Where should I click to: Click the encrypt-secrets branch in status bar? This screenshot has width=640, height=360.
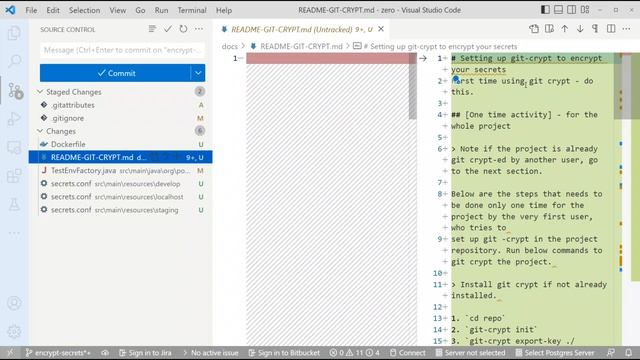pyautogui.click(x=58, y=353)
